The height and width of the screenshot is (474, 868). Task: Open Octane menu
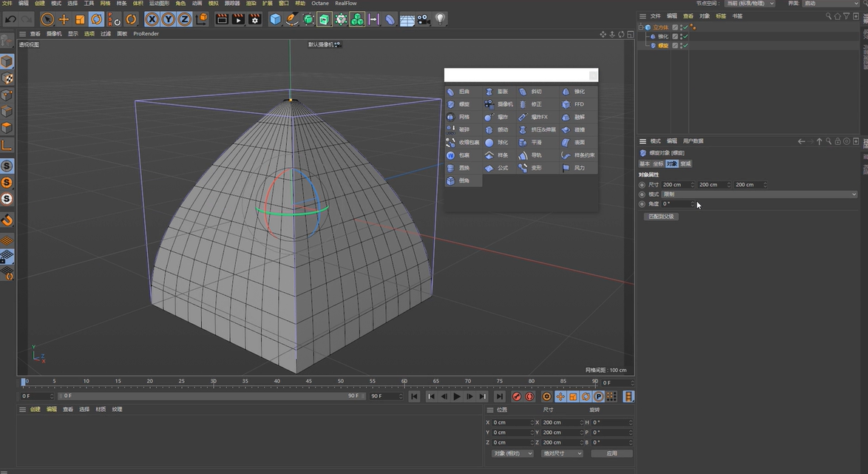coord(320,3)
